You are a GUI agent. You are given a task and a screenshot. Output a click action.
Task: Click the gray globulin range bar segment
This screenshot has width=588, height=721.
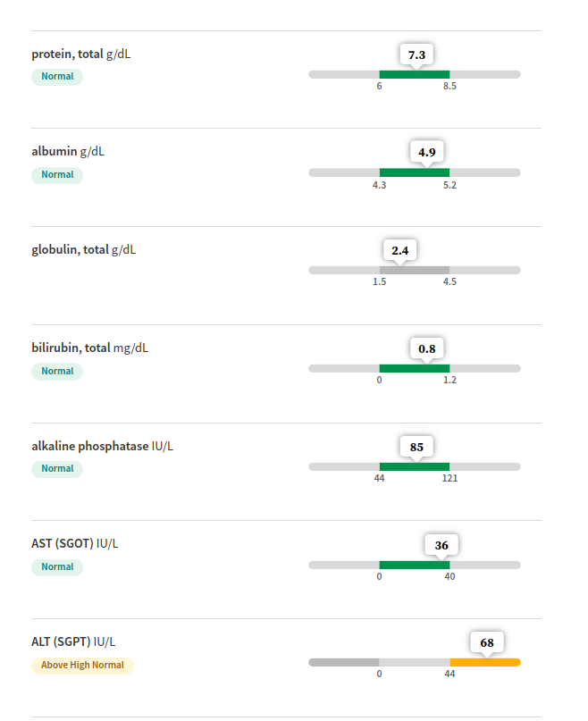[414, 270]
